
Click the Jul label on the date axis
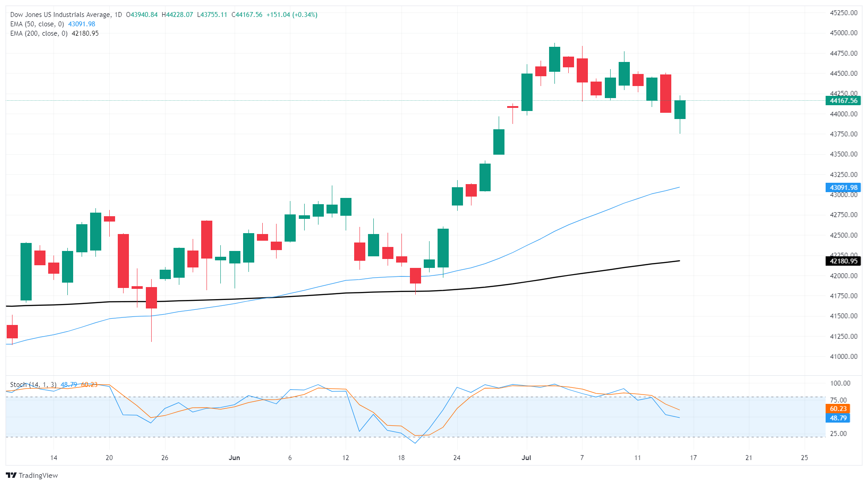point(526,458)
